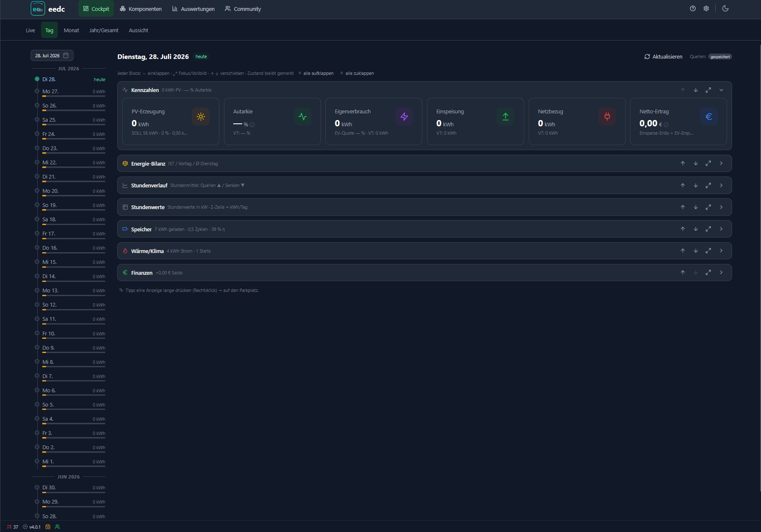Expand the Finanzen block chevron

[721, 272]
